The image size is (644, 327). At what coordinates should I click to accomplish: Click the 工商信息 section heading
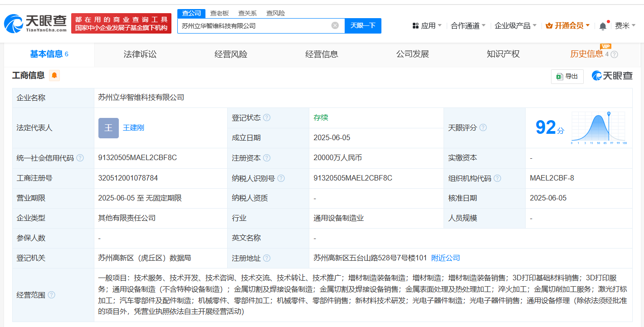[28, 75]
